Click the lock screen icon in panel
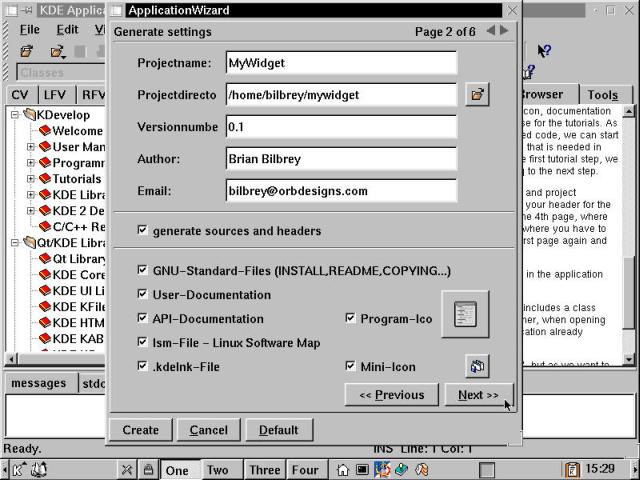The image size is (640, 480). 148,469
